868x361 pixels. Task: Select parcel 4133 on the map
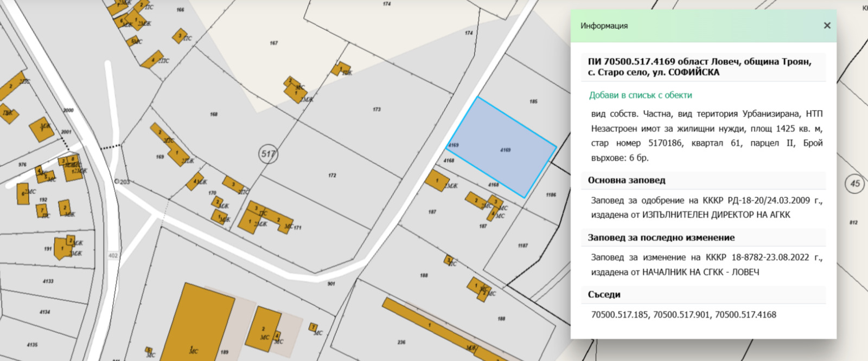pos(48,281)
